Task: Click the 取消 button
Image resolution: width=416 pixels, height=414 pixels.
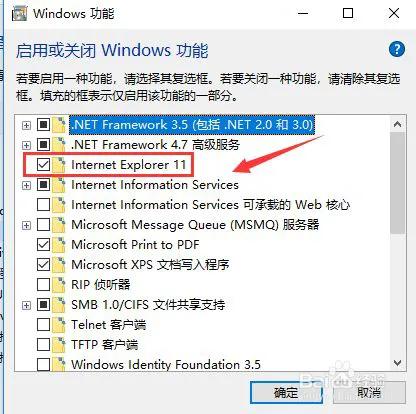Action: tap(369, 393)
